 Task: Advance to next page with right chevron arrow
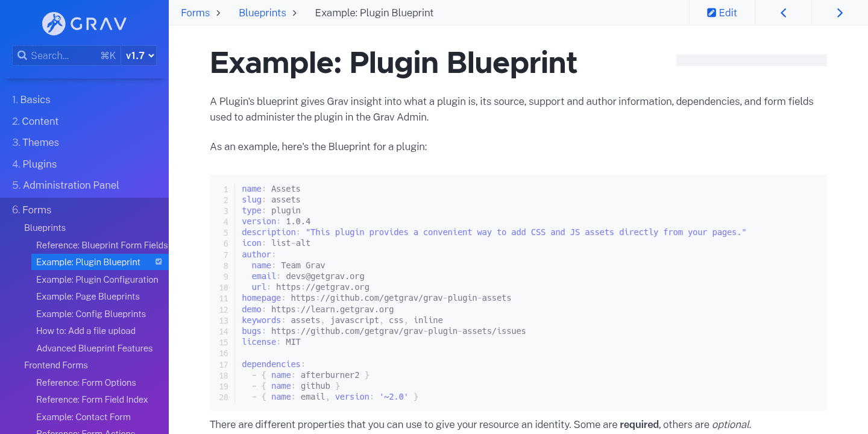(x=840, y=12)
